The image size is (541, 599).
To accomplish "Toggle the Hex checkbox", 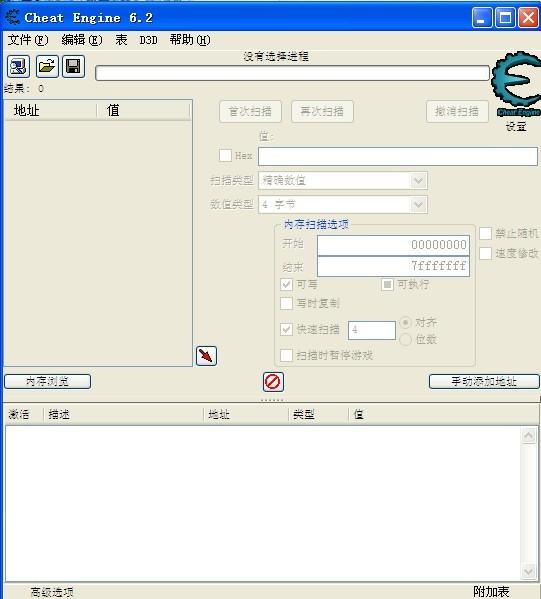I will [225, 155].
